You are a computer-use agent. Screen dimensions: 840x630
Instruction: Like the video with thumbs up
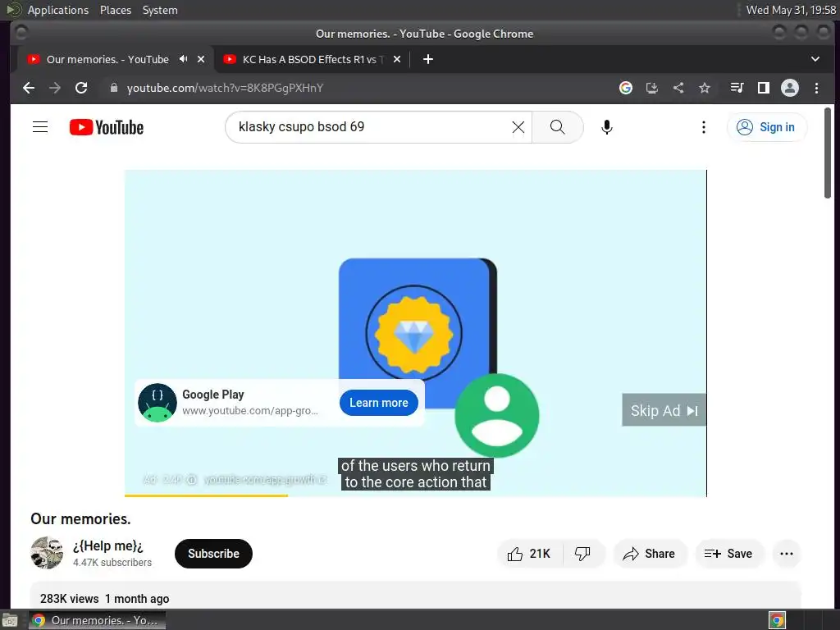[x=530, y=554]
